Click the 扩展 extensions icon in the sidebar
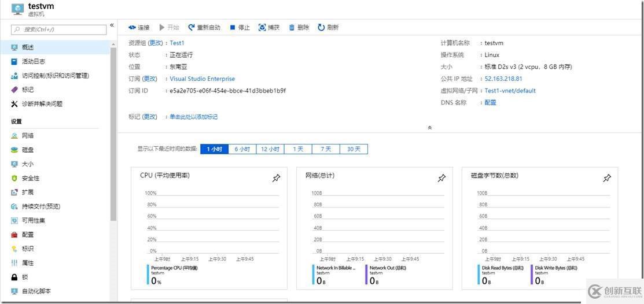644x304 pixels. coord(14,192)
